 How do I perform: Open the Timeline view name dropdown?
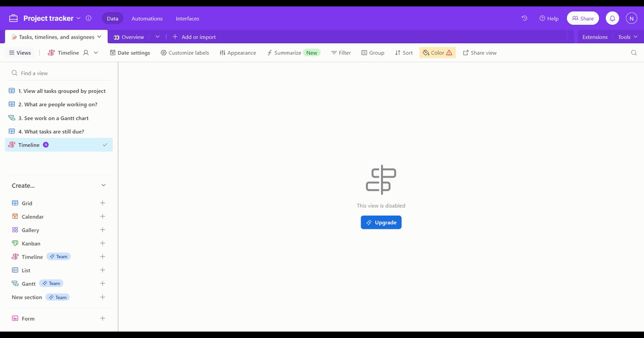(96, 53)
